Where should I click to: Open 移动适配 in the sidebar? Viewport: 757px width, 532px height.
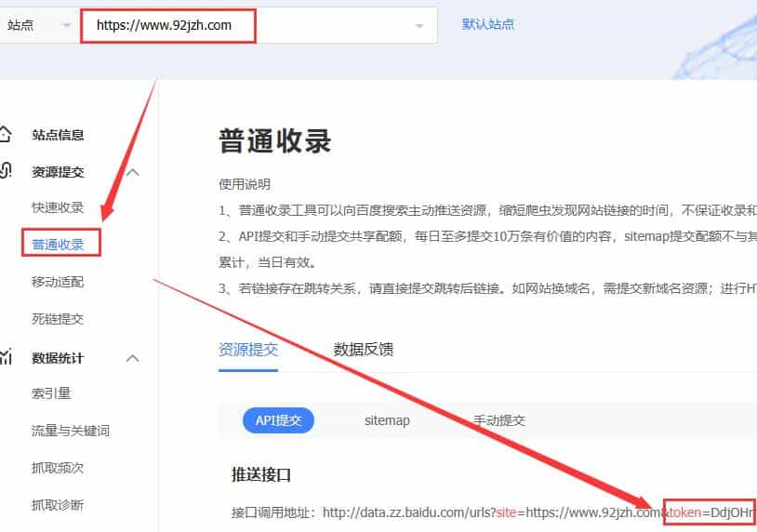(58, 282)
